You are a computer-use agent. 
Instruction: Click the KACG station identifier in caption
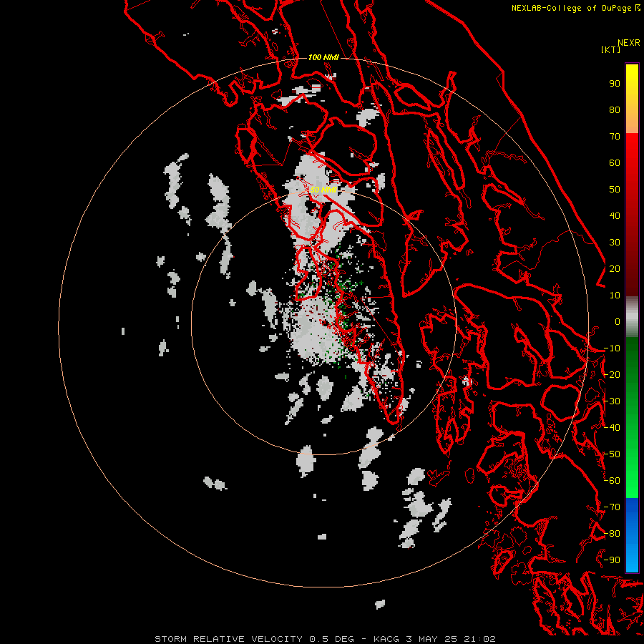point(386,639)
